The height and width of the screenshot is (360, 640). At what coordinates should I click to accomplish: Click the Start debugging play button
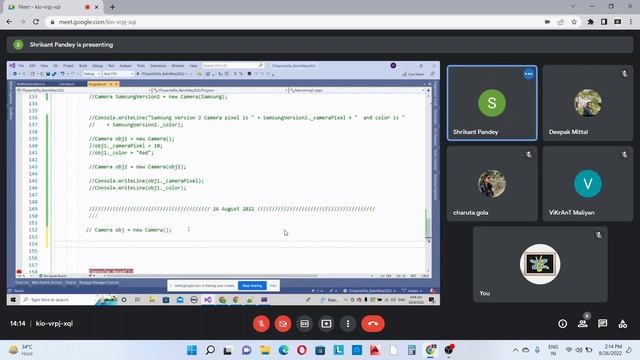pyautogui.click(x=138, y=74)
